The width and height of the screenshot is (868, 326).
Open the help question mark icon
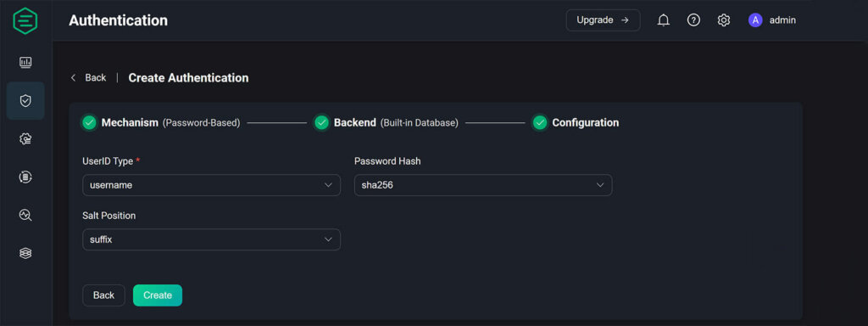693,20
